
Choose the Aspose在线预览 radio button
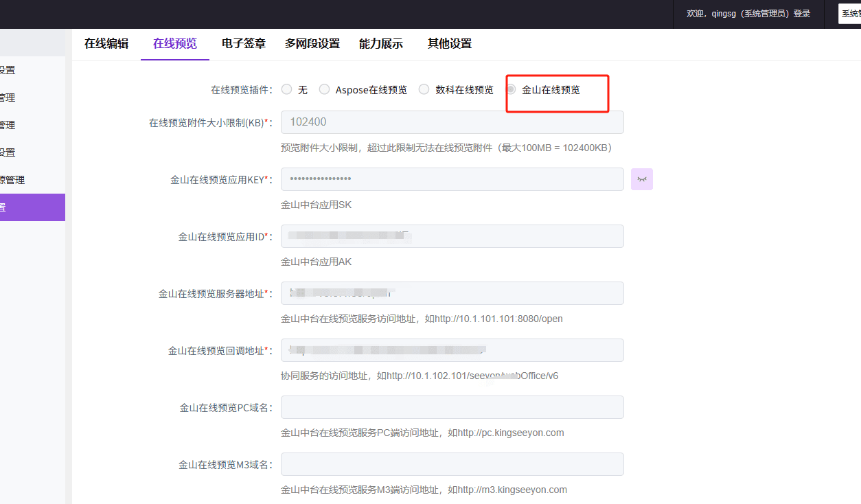[x=324, y=89]
